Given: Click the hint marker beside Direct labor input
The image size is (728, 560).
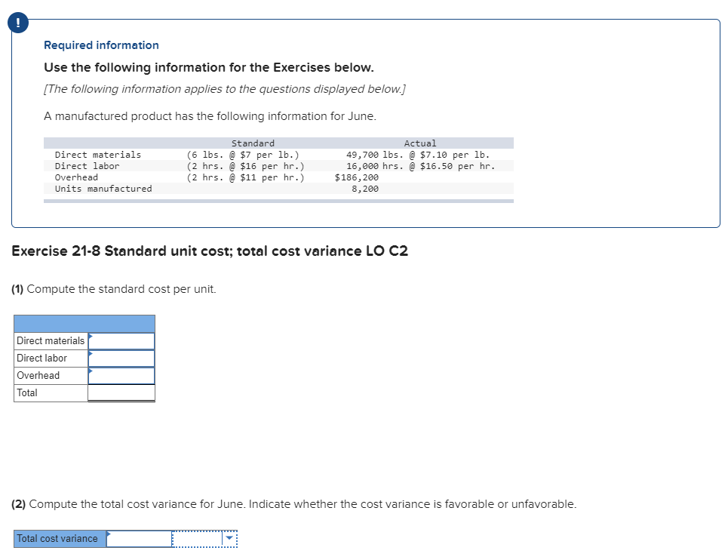Looking at the screenshot, I should 90,352.
